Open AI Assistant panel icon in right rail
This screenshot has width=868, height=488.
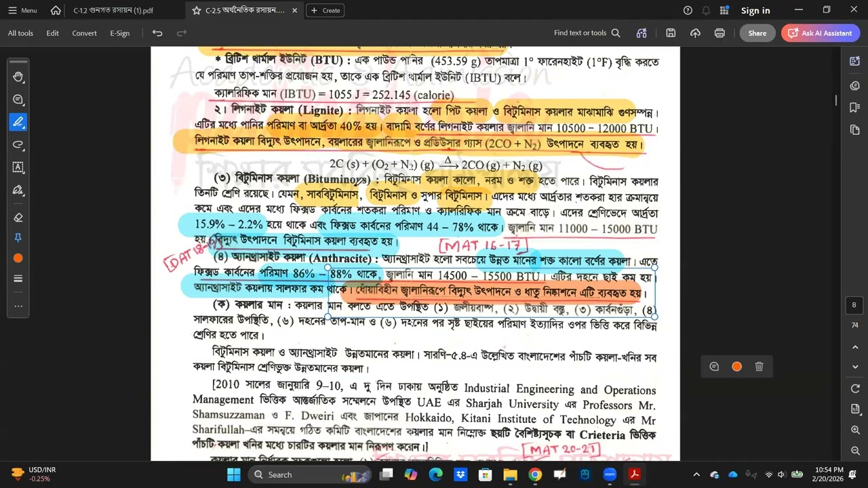tap(854, 62)
